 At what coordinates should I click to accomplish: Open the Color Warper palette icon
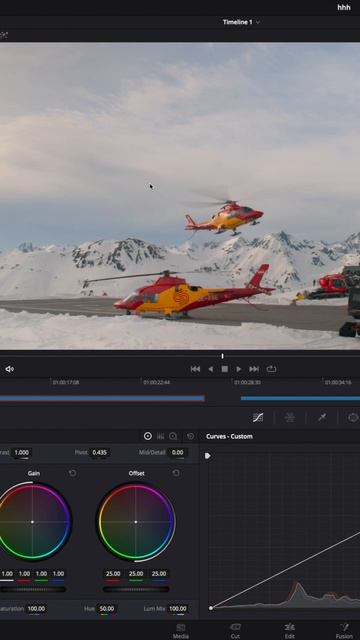click(x=290, y=417)
